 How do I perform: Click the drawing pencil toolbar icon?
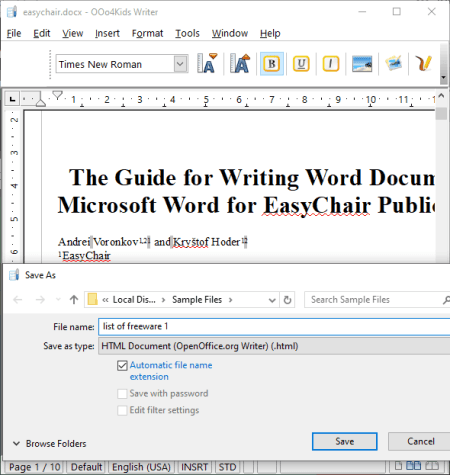click(423, 63)
